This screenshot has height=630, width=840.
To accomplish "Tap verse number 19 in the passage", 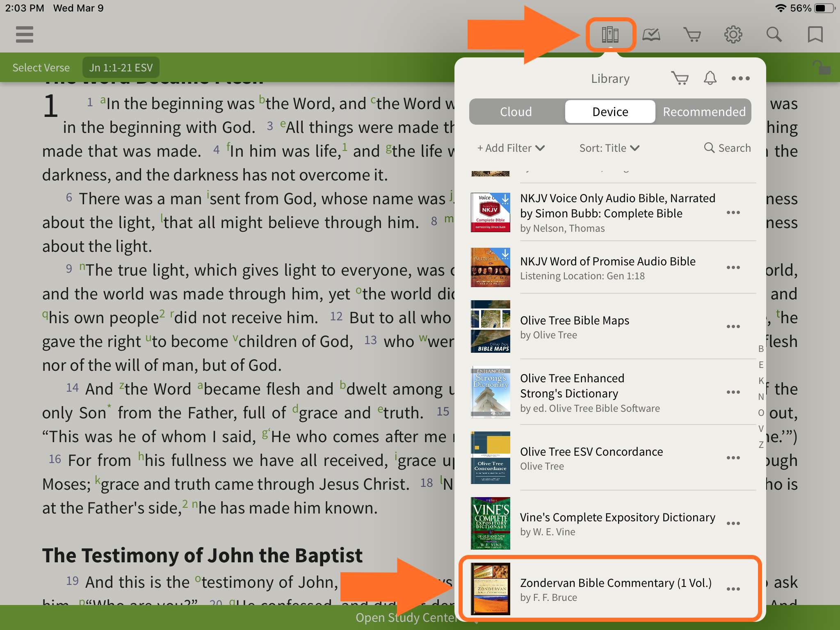I will (72, 581).
